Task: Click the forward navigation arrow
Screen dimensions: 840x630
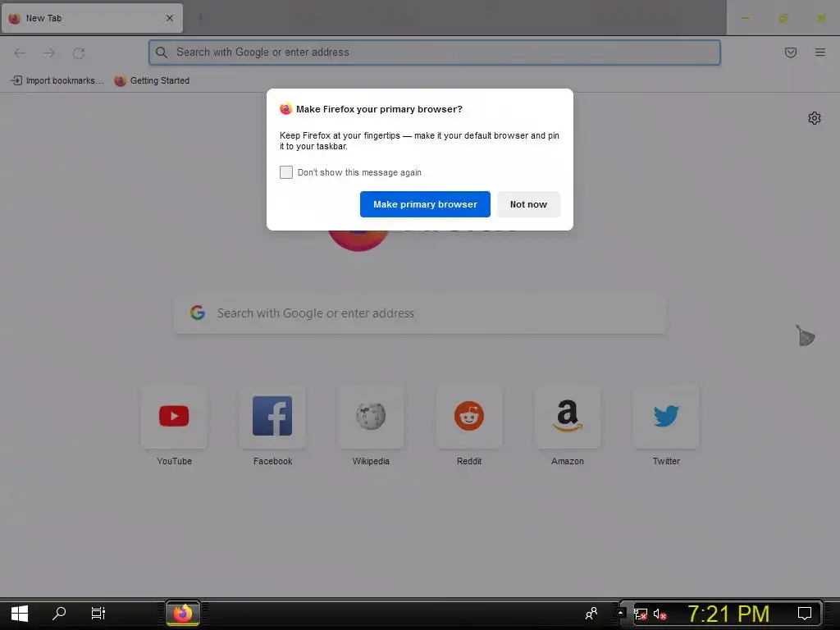Action: 49,52
